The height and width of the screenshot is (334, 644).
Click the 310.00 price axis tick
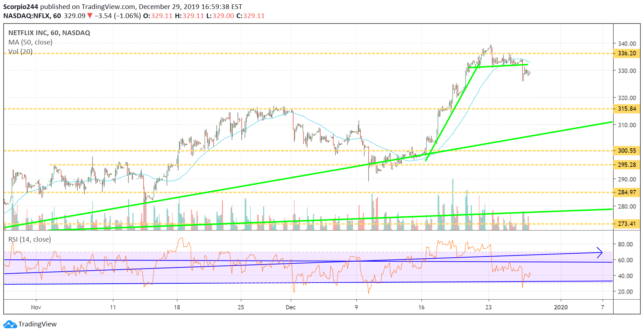coord(627,125)
